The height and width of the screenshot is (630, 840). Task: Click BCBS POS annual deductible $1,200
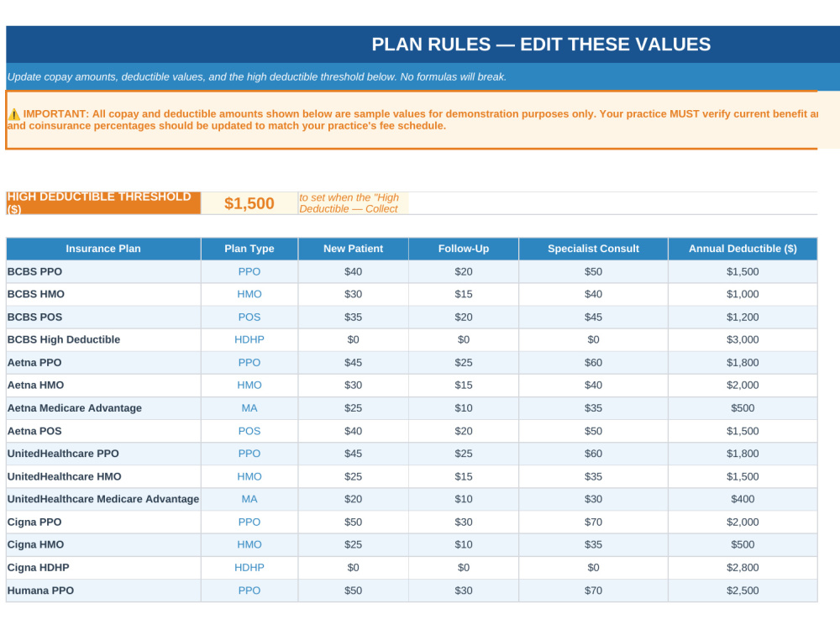click(x=743, y=318)
